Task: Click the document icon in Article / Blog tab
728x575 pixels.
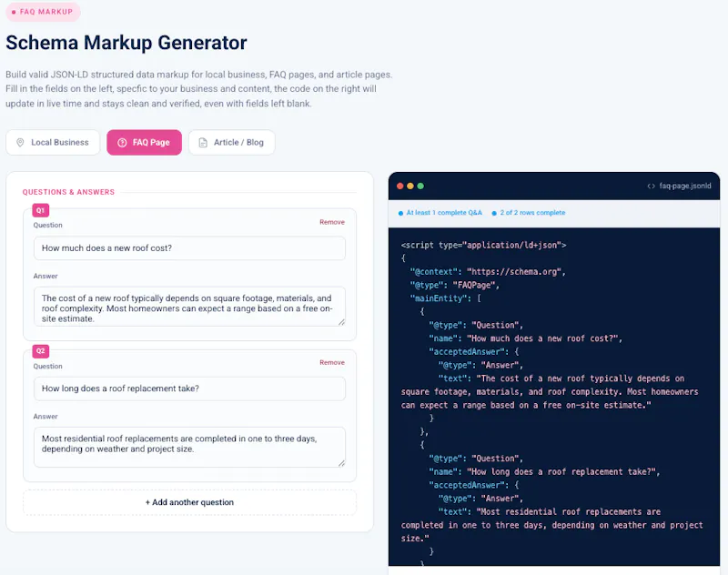Action: tap(203, 143)
